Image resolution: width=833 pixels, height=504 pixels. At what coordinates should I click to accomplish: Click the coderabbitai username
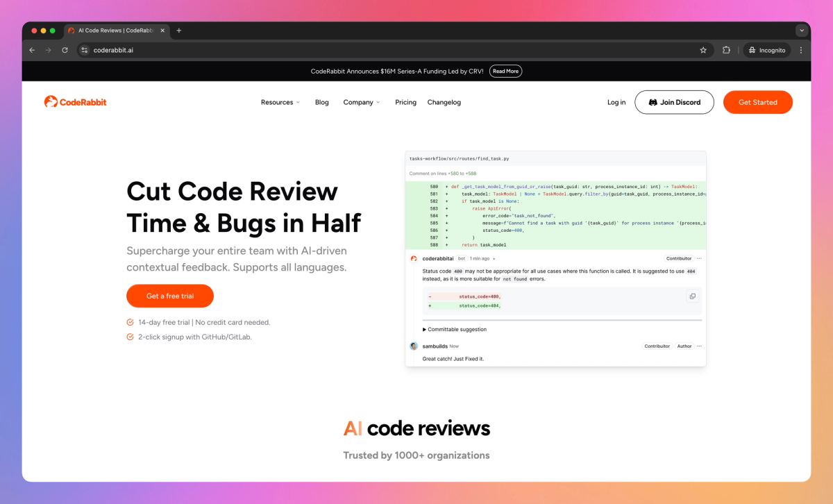(x=437, y=258)
